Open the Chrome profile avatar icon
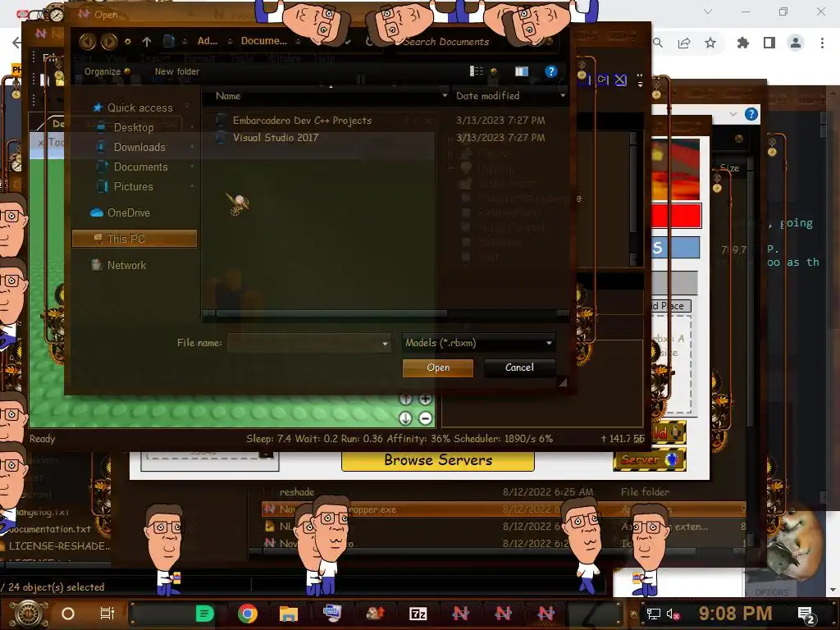Screen dimensions: 840x630 (x=796, y=43)
